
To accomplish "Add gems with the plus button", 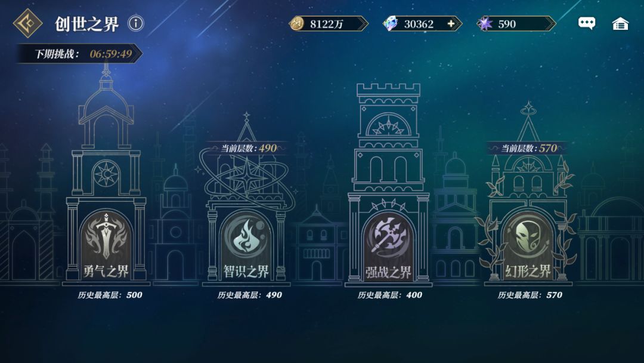I will pos(451,24).
